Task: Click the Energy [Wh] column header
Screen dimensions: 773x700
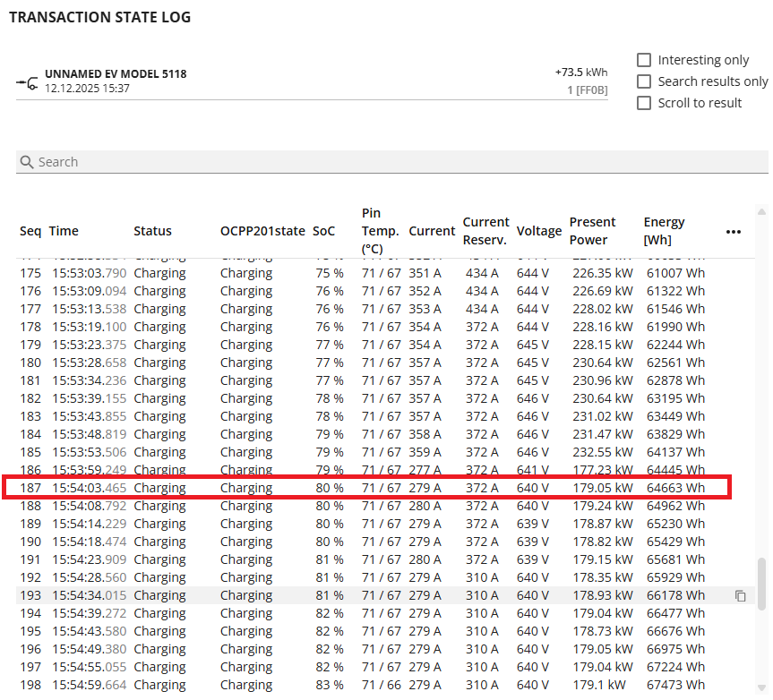Action: (x=664, y=231)
